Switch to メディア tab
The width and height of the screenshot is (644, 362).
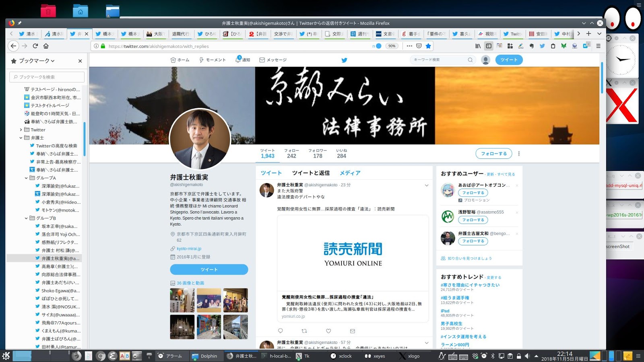[x=350, y=173]
